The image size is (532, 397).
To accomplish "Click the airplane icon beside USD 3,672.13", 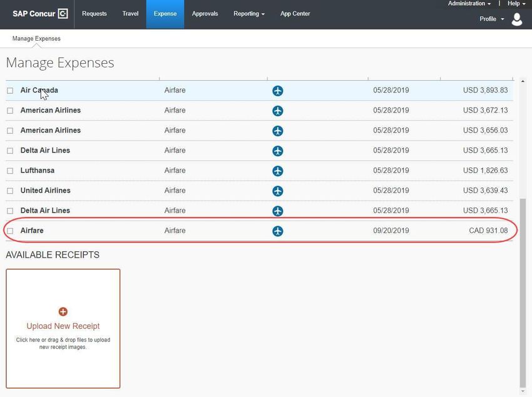I will point(277,111).
